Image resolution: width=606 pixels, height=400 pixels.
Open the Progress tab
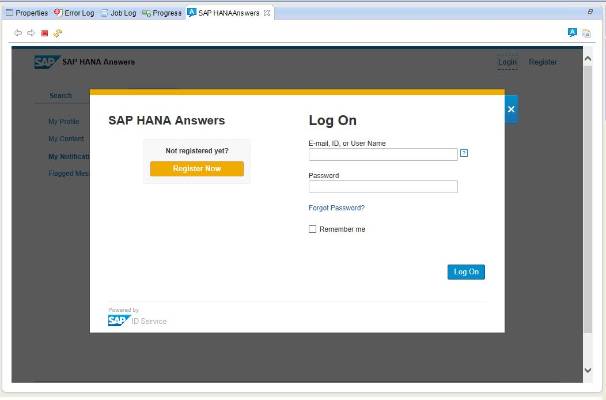(162, 13)
